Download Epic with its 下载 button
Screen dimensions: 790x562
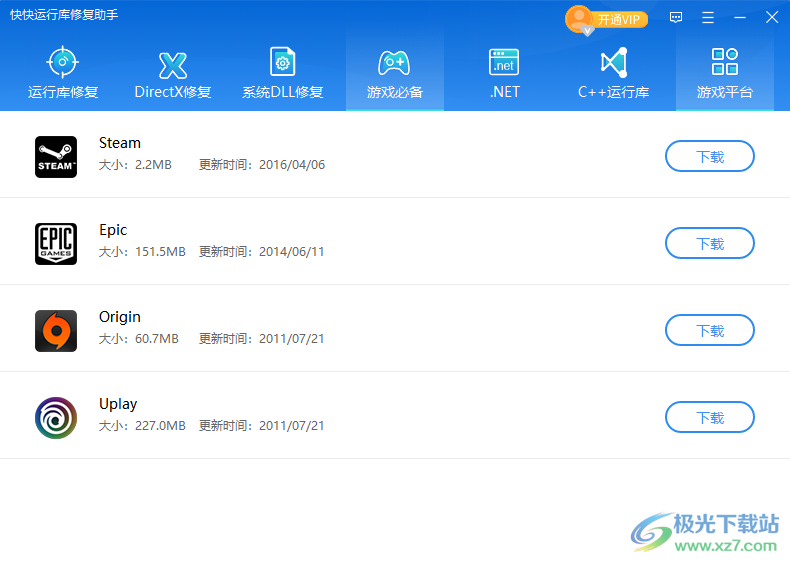pos(710,243)
